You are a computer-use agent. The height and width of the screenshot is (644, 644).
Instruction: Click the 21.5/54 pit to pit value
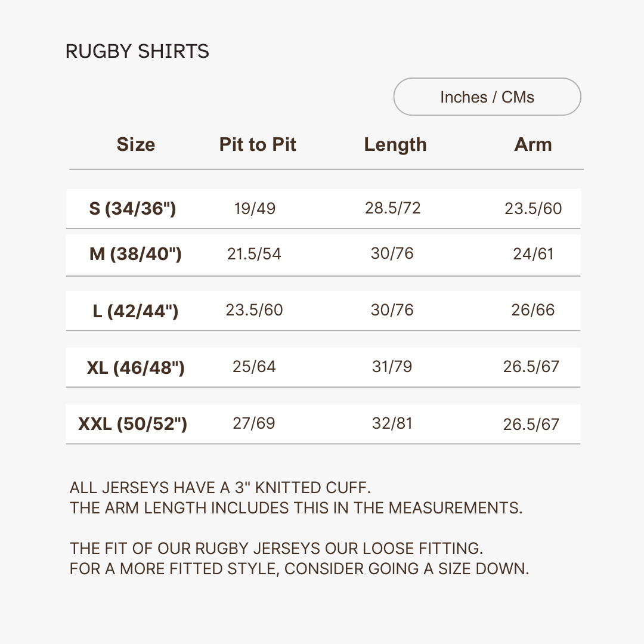coord(254,254)
